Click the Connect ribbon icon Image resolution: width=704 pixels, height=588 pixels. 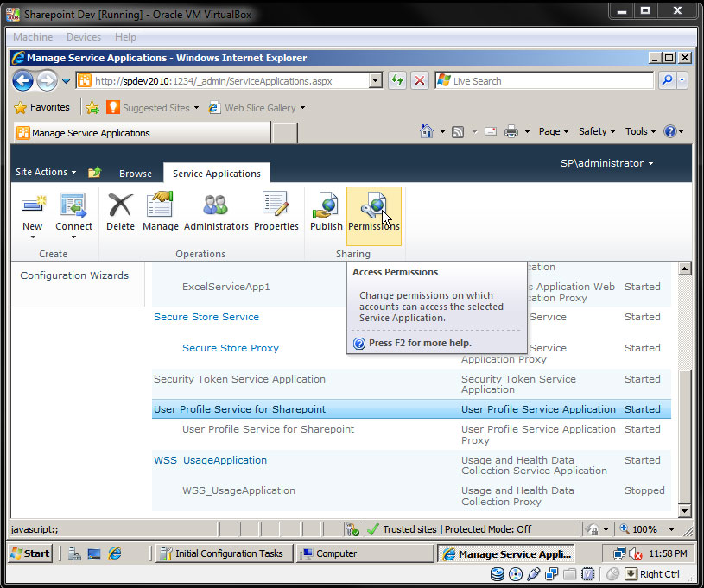click(x=73, y=205)
